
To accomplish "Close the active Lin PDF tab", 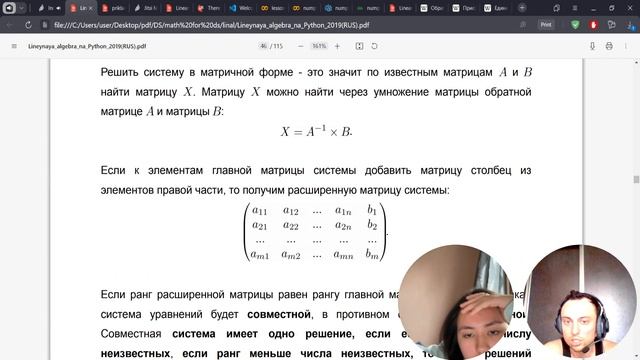I will pyautogui.click(x=91, y=8).
